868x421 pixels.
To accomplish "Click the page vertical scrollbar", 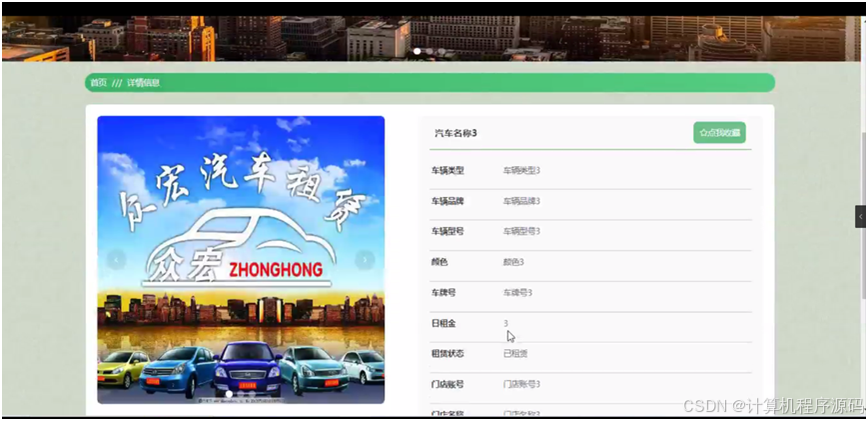I will [x=864, y=217].
